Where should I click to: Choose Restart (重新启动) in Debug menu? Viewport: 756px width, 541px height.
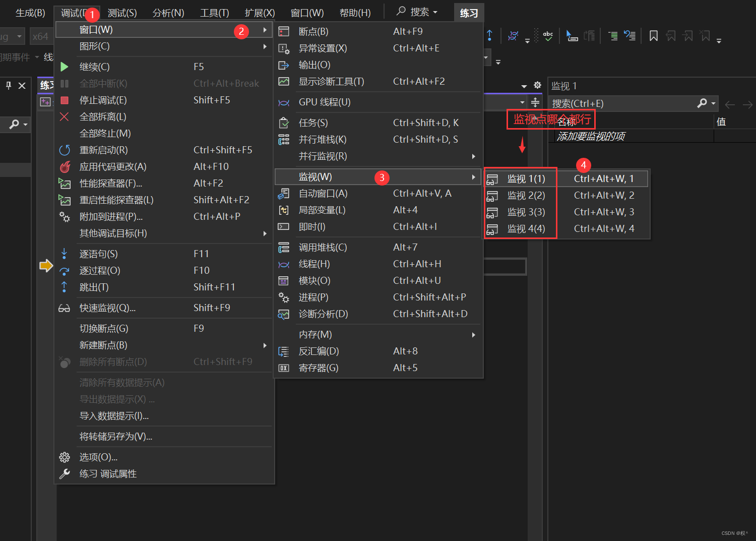click(164, 150)
